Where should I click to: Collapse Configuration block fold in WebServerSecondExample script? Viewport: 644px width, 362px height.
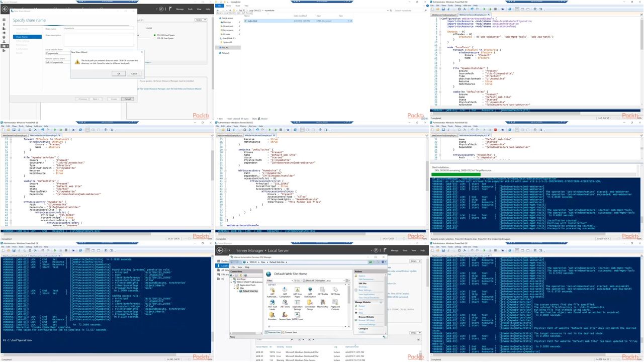[440, 19]
